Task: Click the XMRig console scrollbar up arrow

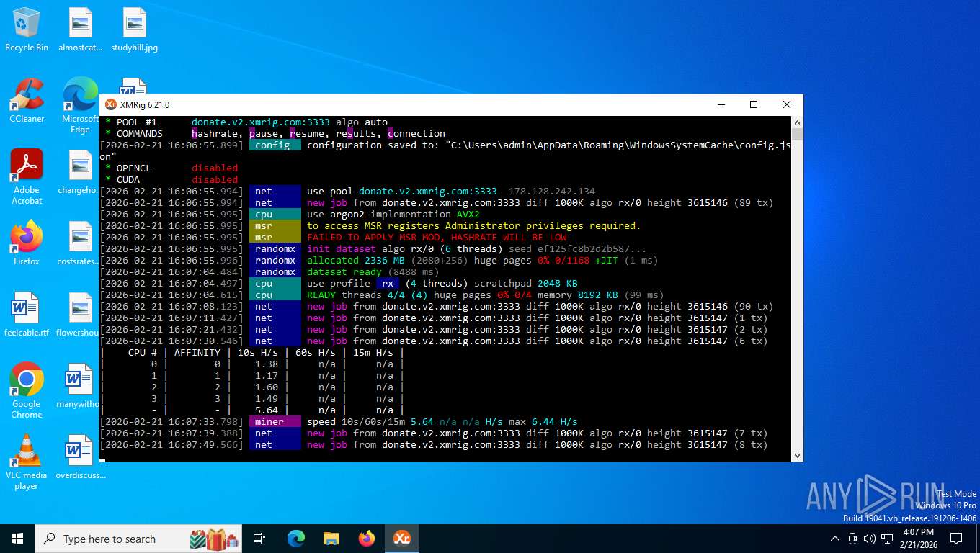Action: pos(797,122)
